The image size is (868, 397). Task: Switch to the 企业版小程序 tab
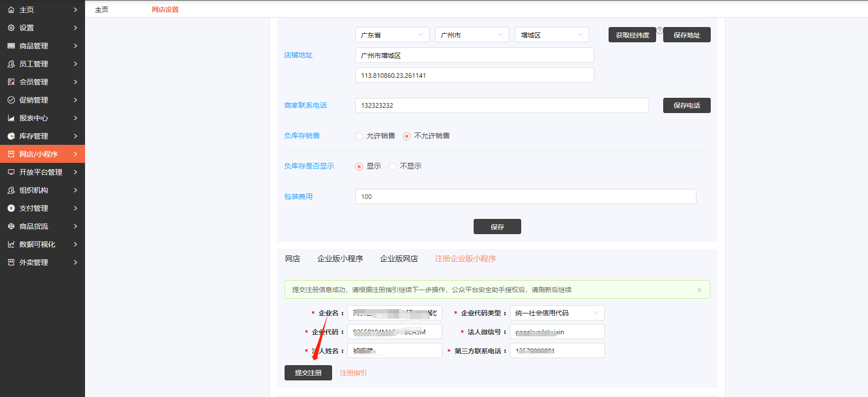pos(340,259)
